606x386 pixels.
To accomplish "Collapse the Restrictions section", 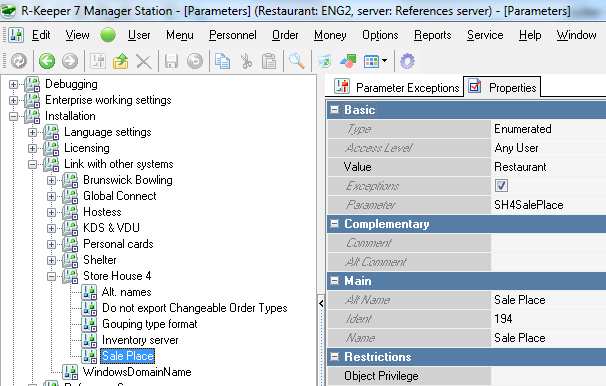I will (334, 357).
